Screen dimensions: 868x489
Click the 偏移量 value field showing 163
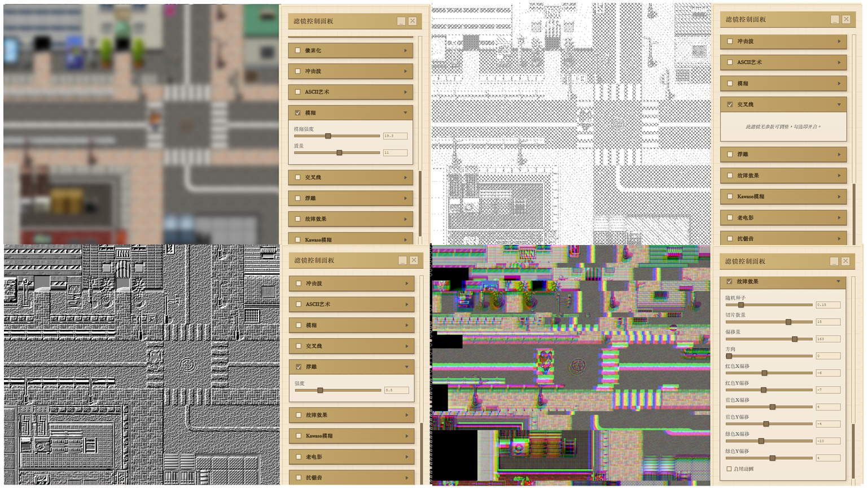click(828, 339)
